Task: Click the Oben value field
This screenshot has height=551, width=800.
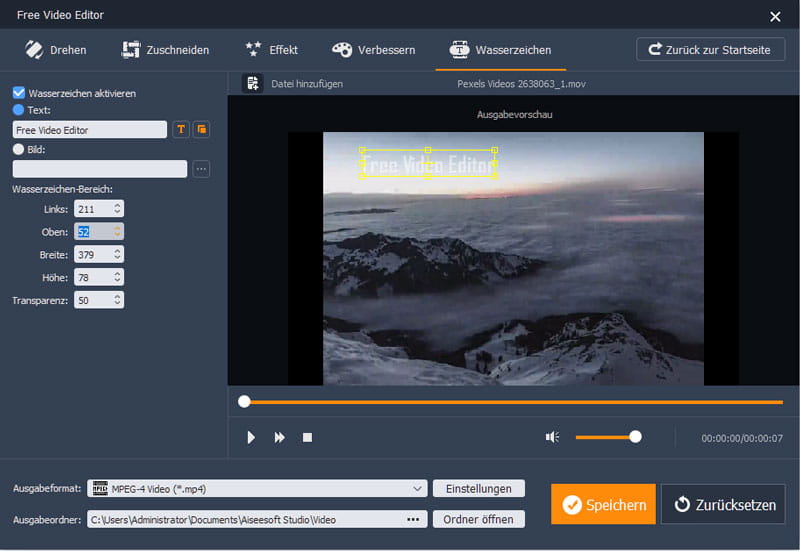Action: tap(93, 232)
